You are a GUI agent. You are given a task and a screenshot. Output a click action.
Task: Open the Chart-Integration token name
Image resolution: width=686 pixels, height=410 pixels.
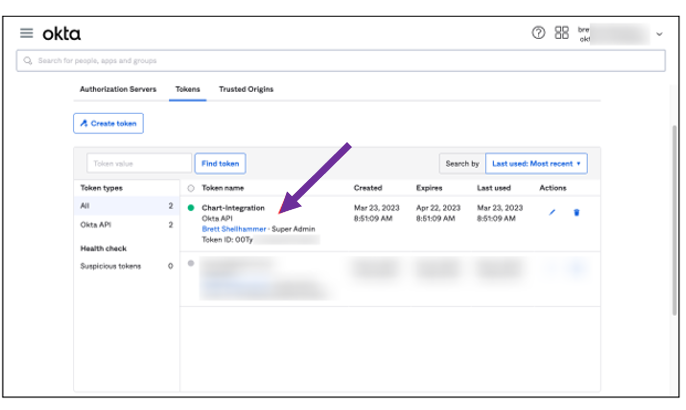point(233,208)
